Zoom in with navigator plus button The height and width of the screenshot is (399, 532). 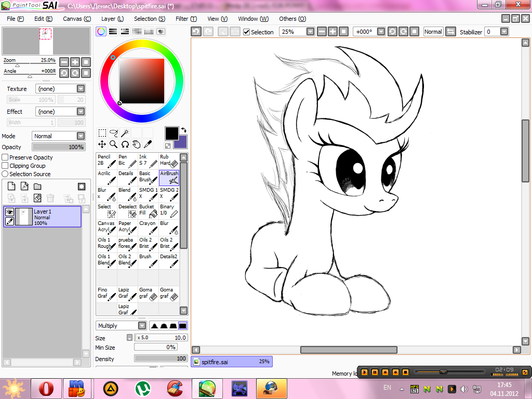tap(75, 62)
